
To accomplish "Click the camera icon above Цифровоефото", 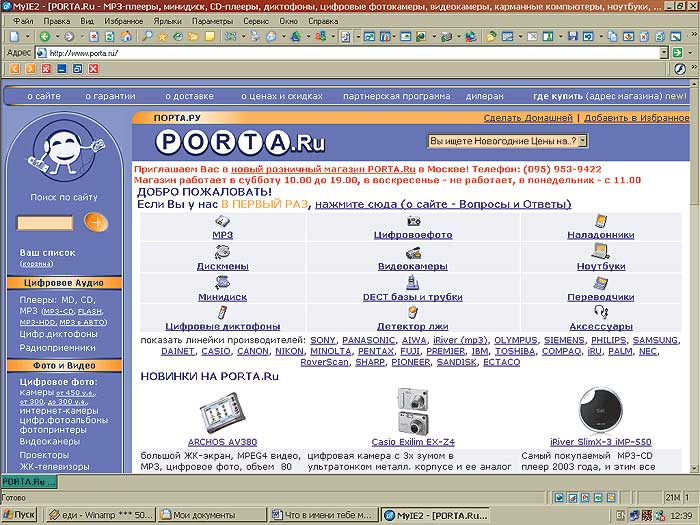I will (413, 221).
